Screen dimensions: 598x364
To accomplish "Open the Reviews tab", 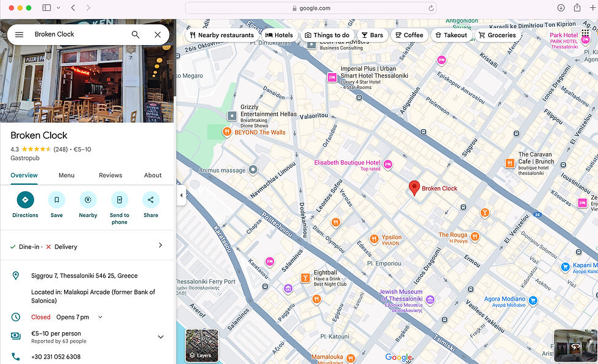I will (110, 176).
